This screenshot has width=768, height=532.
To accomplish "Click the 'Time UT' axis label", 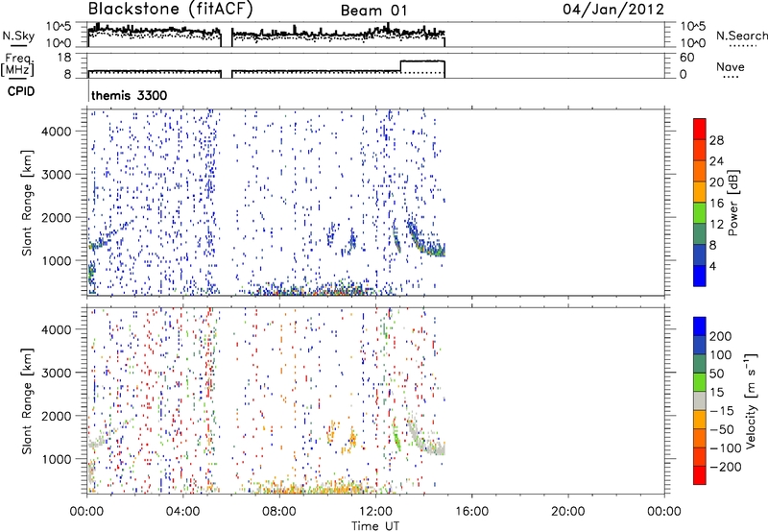I will (374, 525).
